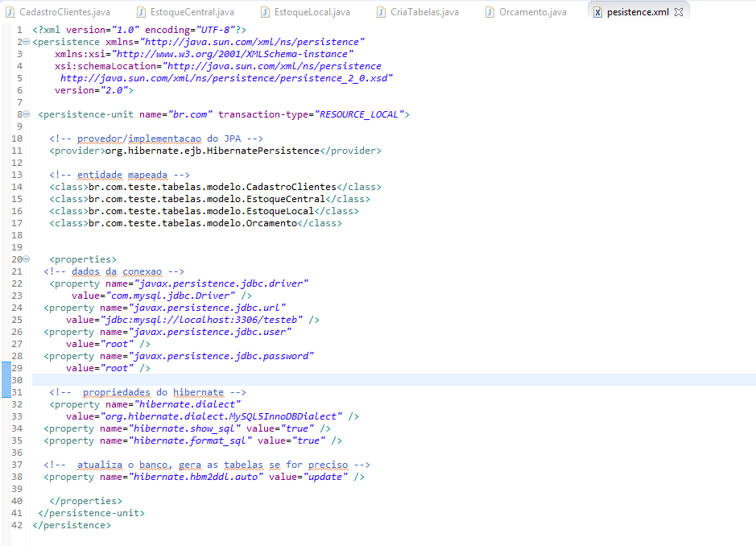Image resolution: width=756 pixels, height=546 pixels.
Task: Click the xmlns namespace URL on line 2
Action: pyautogui.click(x=252, y=42)
